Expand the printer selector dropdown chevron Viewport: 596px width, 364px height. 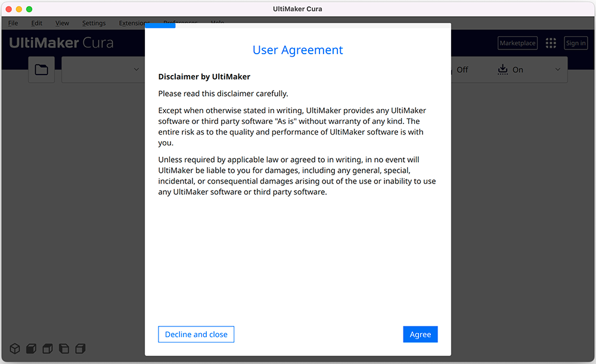click(136, 70)
